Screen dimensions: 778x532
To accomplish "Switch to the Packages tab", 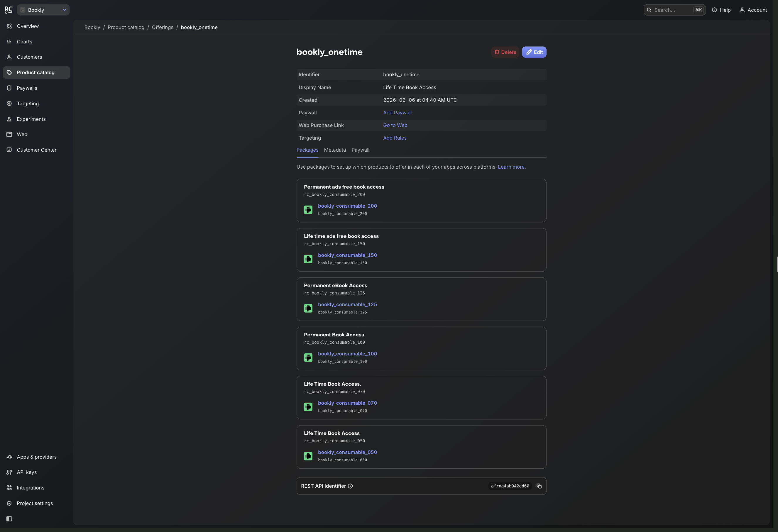I will [307, 150].
